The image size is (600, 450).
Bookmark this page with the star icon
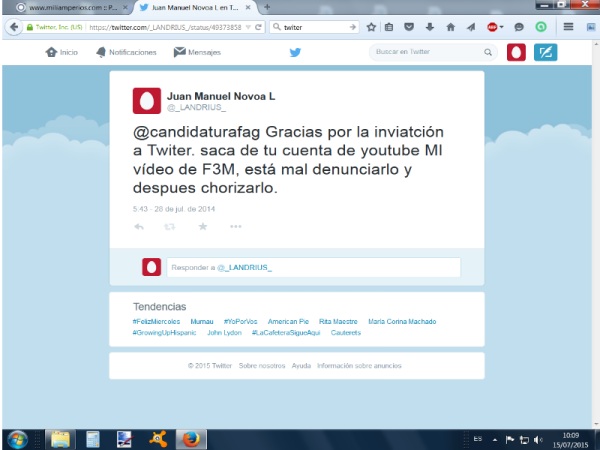coord(371,27)
